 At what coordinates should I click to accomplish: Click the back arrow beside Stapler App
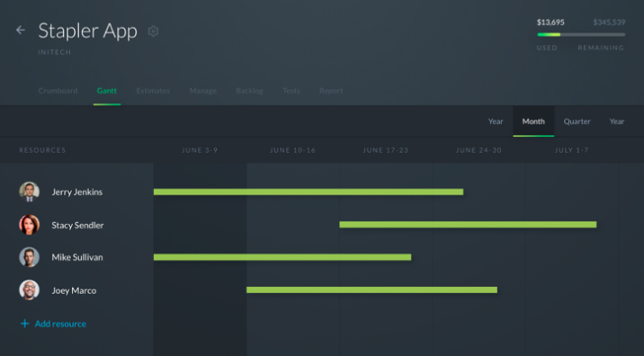20,30
